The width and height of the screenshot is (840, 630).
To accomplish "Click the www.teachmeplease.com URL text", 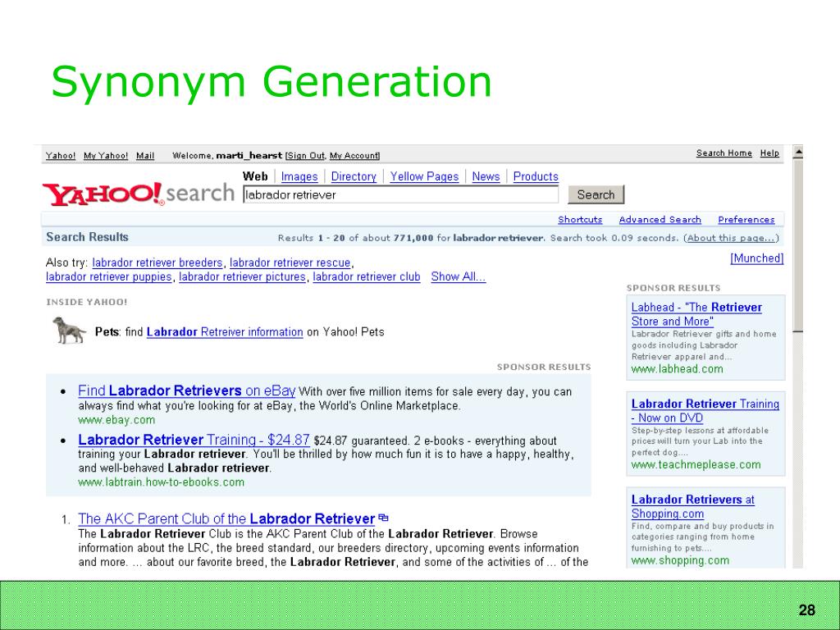I will (x=696, y=465).
